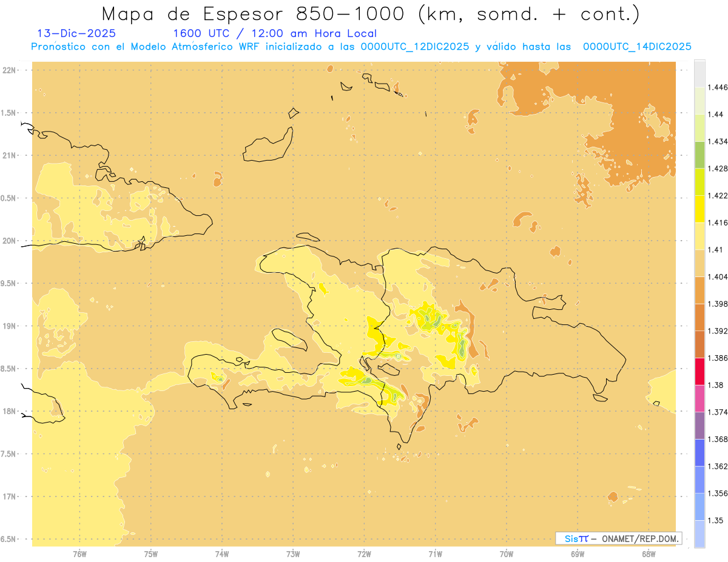Click the pale yellow swatch between 1.41 and 1.416

pyautogui.click(x=699, y=236)
